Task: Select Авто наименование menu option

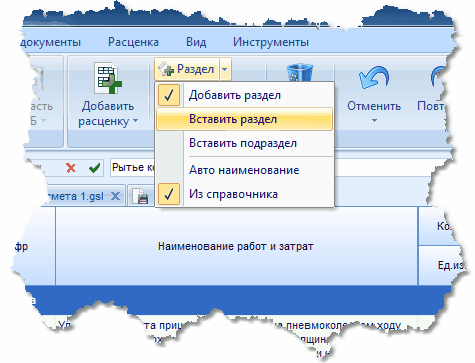Action: click(245, 170)
